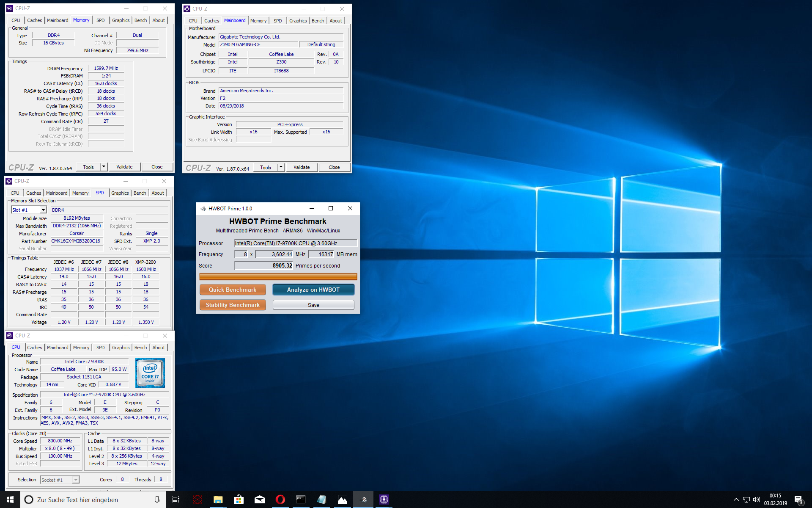Screen dimensions: 812x508
Task: Open Caches tab in the Memory window
Action: point(35,20)
